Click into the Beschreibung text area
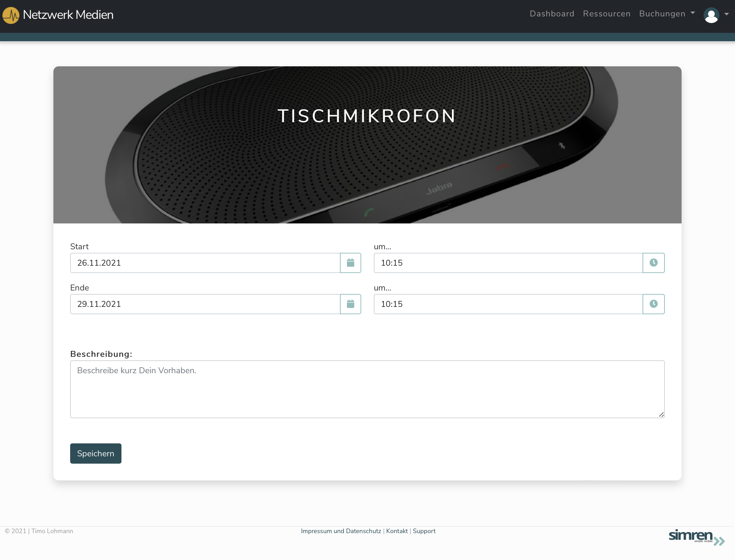735x560 pixels. tap(367, 389)
